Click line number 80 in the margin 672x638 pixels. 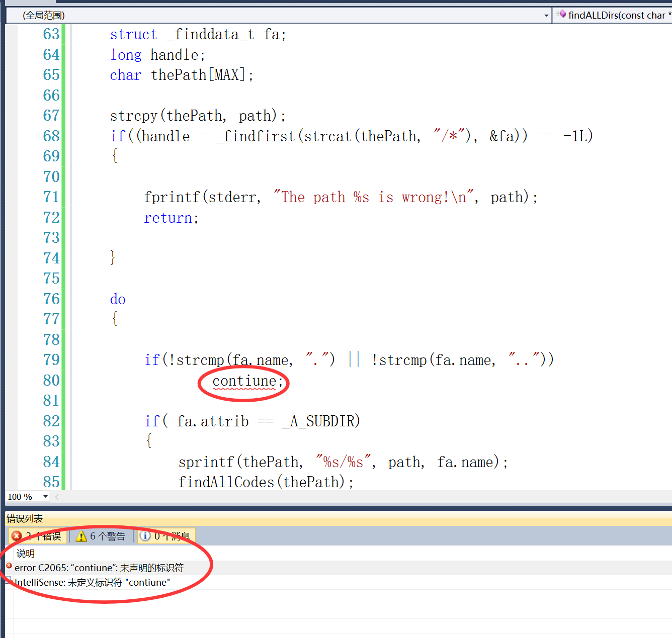[x=51, y=380]
